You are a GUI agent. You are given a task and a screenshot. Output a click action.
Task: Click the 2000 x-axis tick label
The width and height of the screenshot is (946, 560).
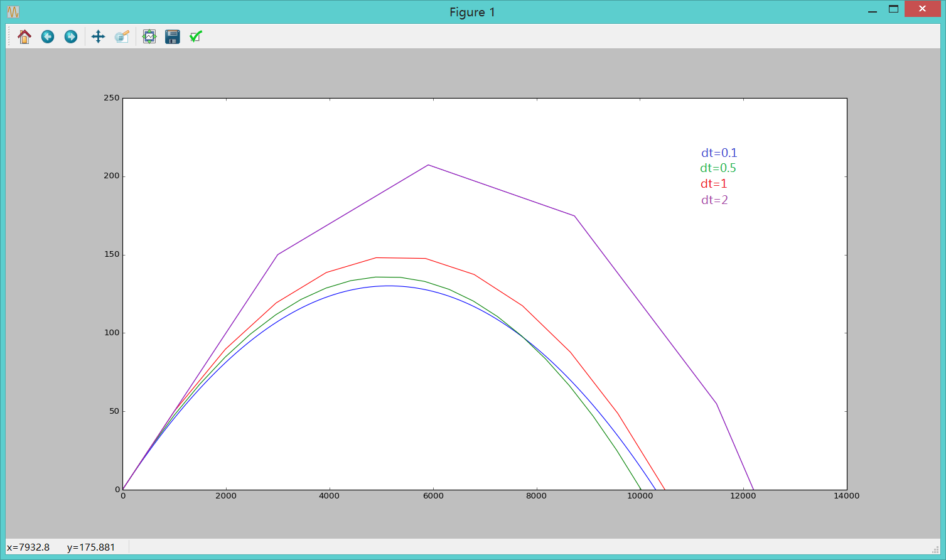point(226,496)
